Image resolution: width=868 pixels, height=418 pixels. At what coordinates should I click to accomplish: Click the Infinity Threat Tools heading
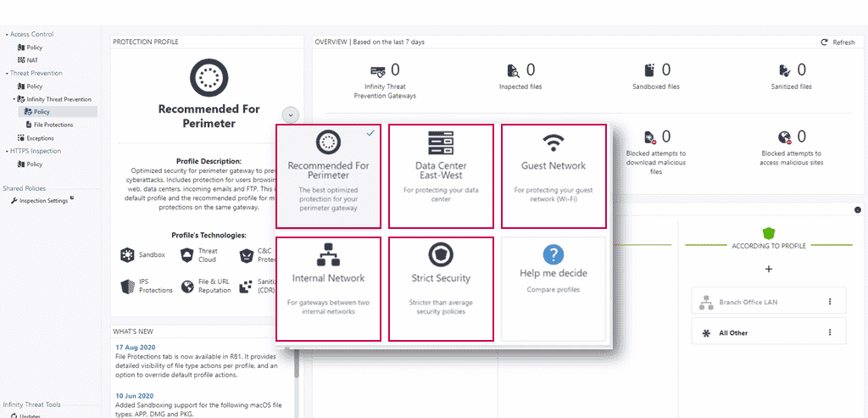coord(31,404)
